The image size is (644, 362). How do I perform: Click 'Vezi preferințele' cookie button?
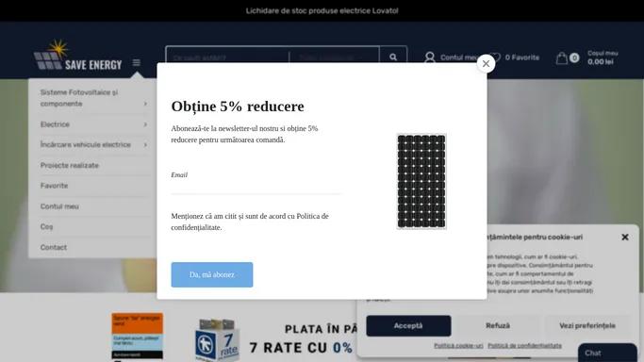[587, 326]
